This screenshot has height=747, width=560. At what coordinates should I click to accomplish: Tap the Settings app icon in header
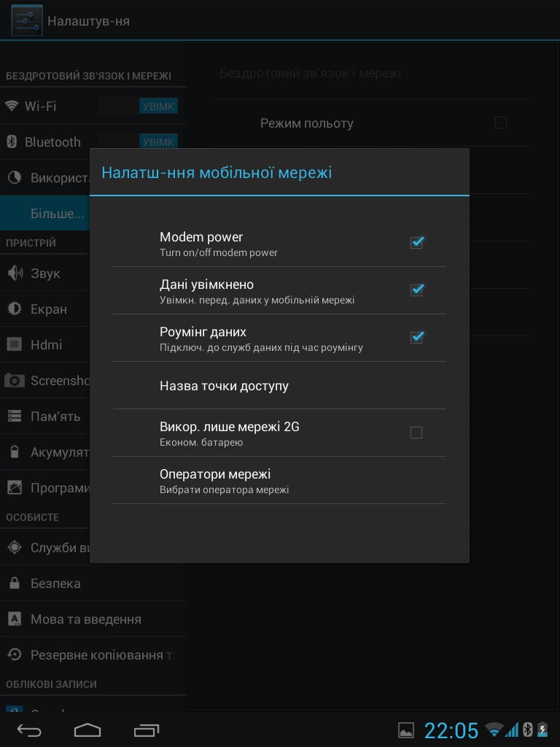pos(27,21)
